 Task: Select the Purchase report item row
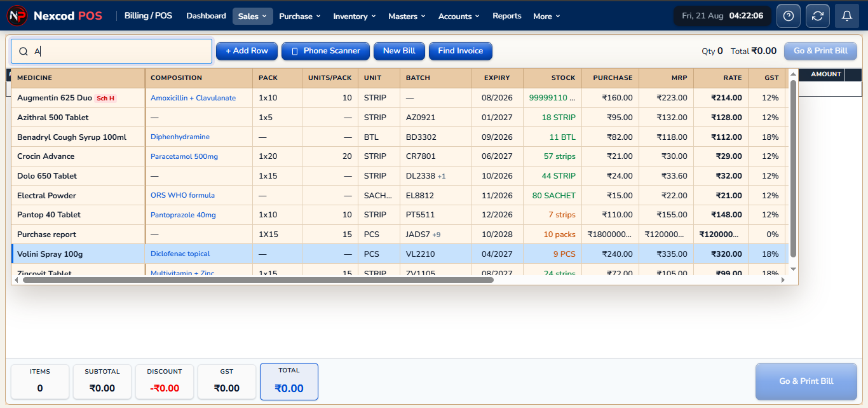[x=400, y=235]
